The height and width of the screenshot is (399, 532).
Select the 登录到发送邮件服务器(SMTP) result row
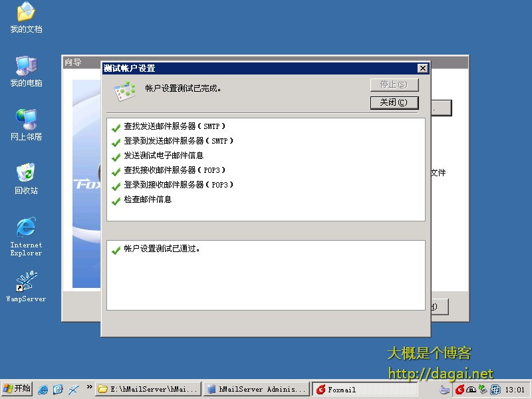[x=178, y=141]
